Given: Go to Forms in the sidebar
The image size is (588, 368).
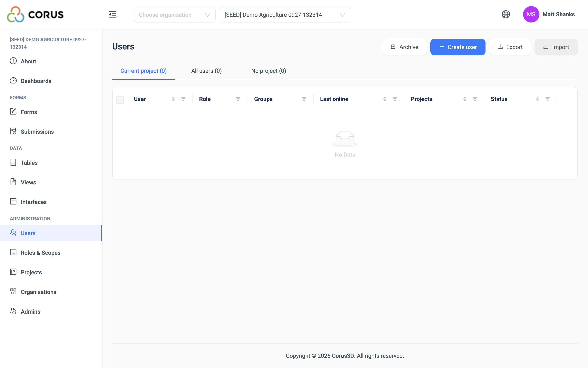Looking at the screenshot, I should pyautogui.click(x=51, y=112).
